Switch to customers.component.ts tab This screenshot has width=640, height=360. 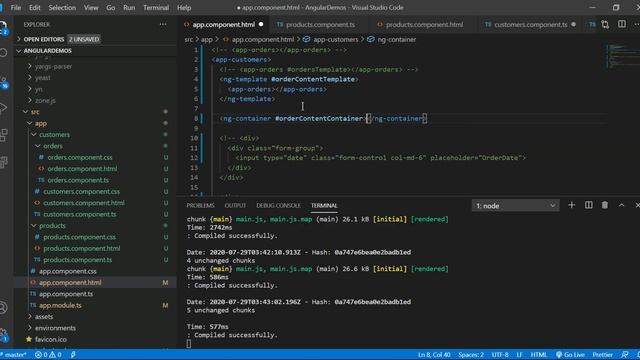tap(530, 24)
